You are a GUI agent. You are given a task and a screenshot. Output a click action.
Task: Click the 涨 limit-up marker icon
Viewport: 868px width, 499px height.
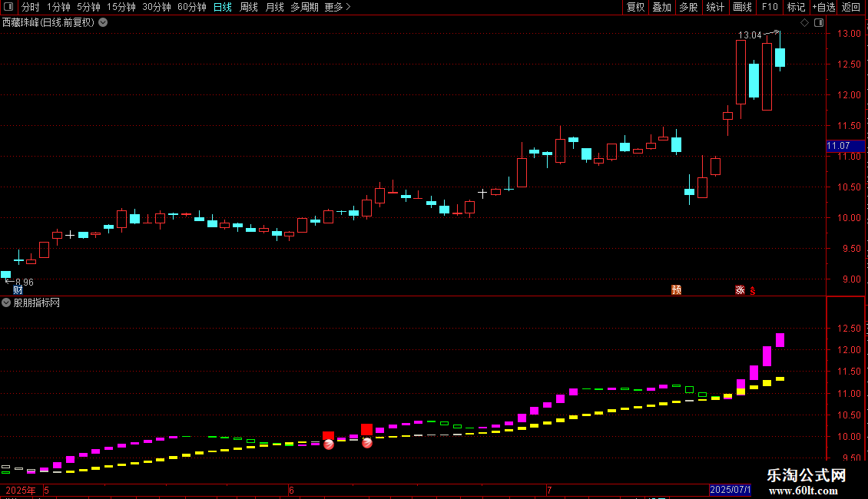pyautogui.click(x=740, y=290)
